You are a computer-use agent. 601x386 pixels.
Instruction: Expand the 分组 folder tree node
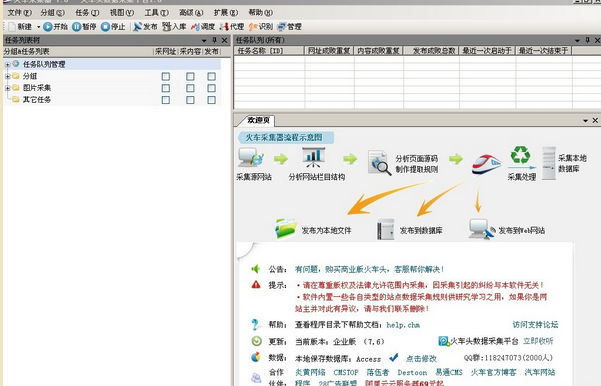click(x=7, y=76)
